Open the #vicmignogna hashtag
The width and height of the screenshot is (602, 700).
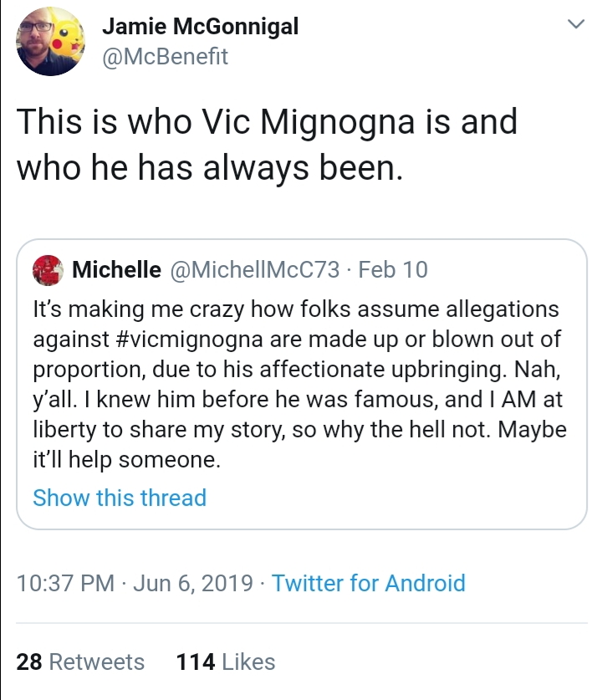pos(189,340)
